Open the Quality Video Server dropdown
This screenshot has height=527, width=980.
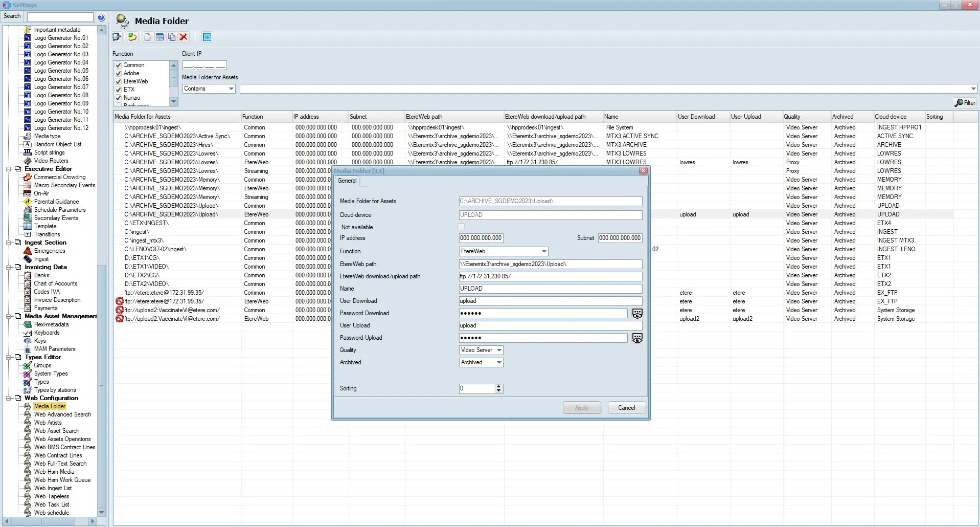499,350
